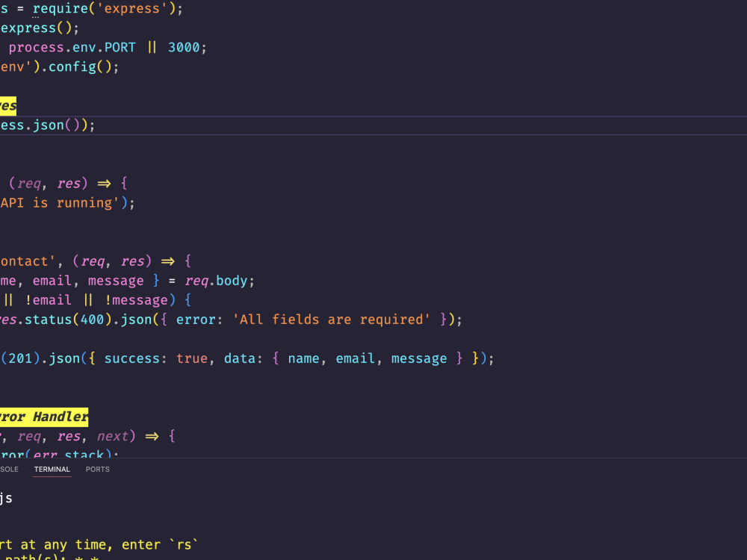Open the PORTS panel tab
This screenshot has height=560, width=747.
pos(98,469)
